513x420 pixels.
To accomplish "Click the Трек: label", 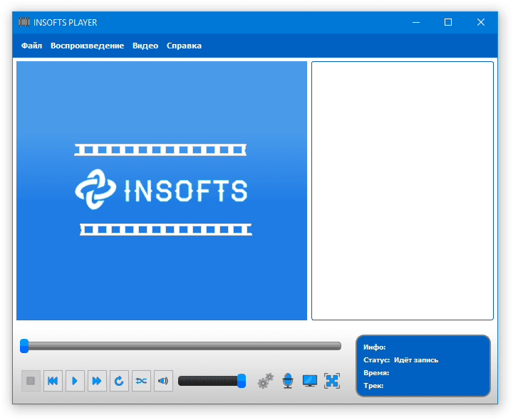I will 373,386.
